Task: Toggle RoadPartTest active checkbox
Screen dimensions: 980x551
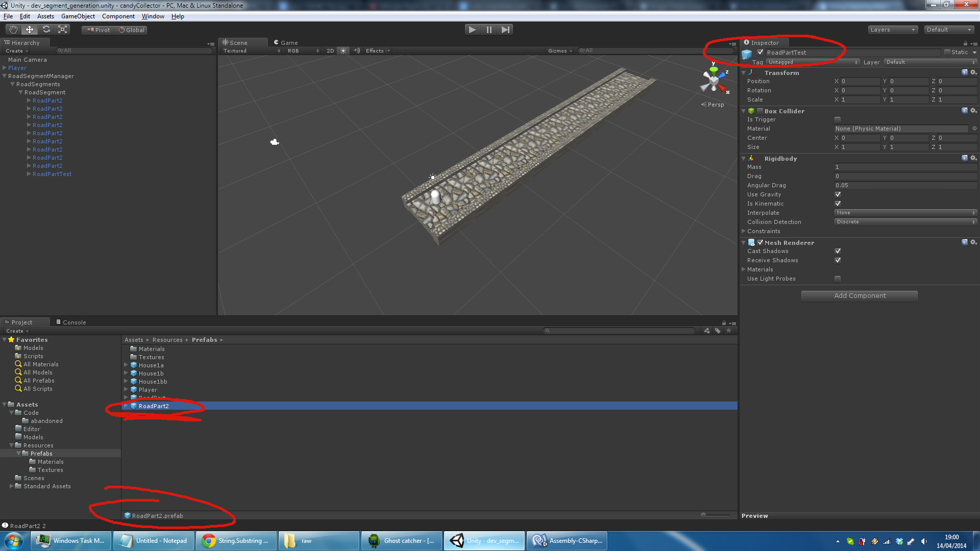Action: (760, 52)
